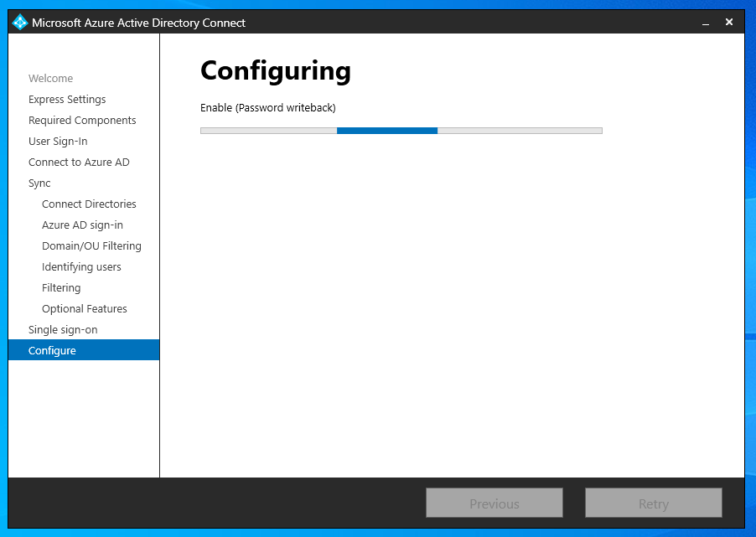This screenshot has width=756, height=537.
Task: Minimize the Azure AD Connect window
Action: pyautogui.click(x=706, y=23)
